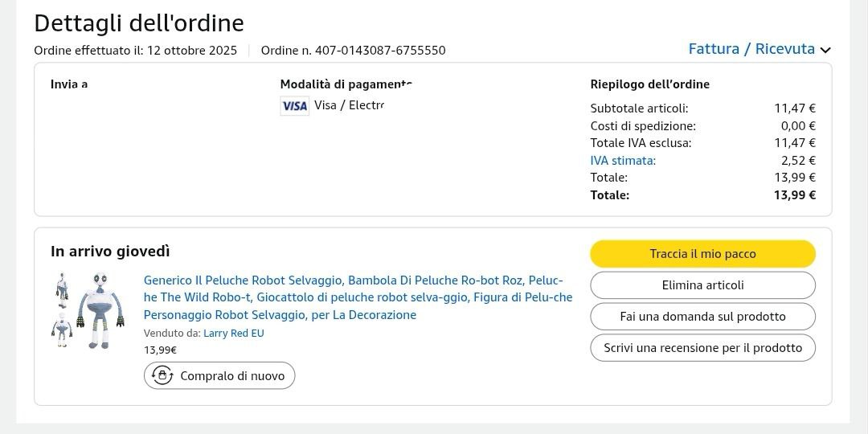Click the order number 407-0143087-6755550
Image resolution: width=868 pixels, height=434 pixels.
[379, 51]
